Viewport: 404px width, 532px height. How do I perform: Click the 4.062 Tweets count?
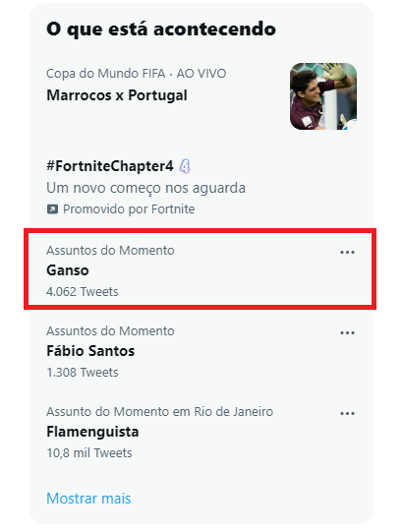(x=83, y=292)
